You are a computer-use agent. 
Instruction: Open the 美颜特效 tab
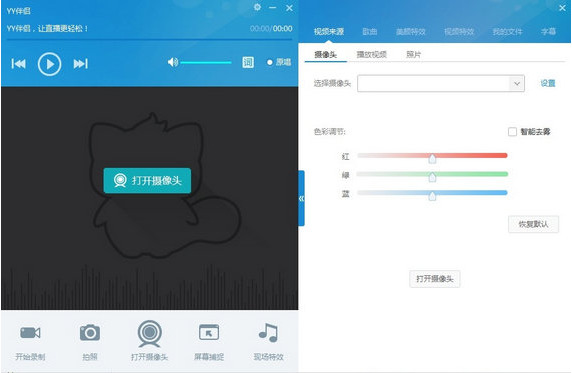coord(411,32)
